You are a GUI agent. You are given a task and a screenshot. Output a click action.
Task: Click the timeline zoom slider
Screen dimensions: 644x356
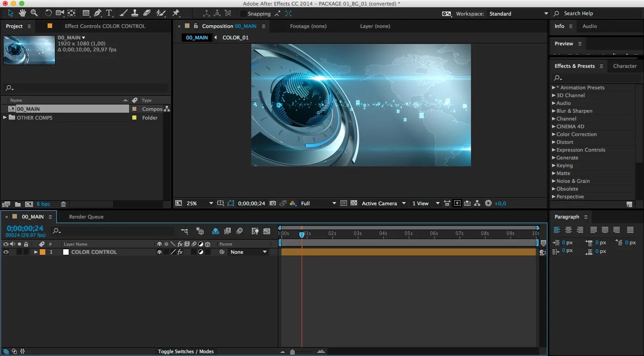click(292, 352)
